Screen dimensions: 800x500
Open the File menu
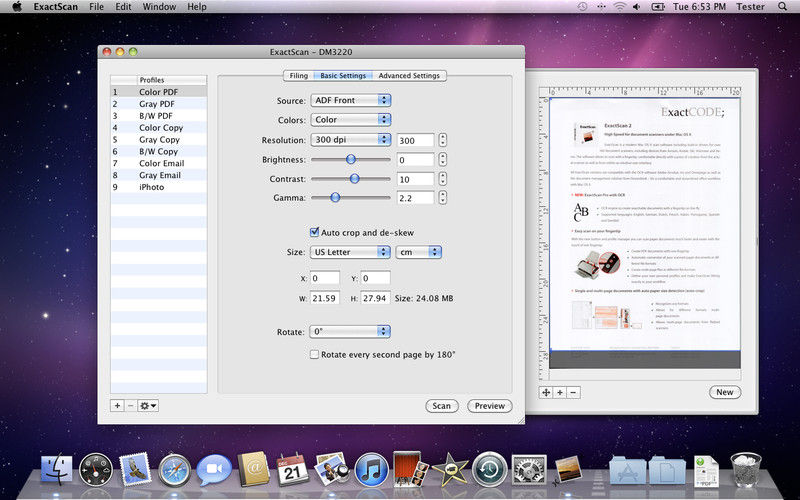[x=96, y=7]
